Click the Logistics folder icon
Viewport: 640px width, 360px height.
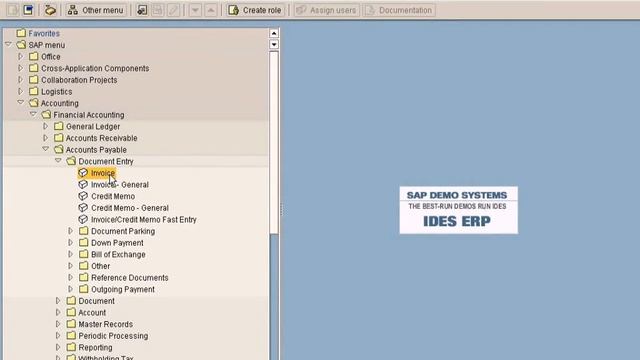tap(34, 91)
